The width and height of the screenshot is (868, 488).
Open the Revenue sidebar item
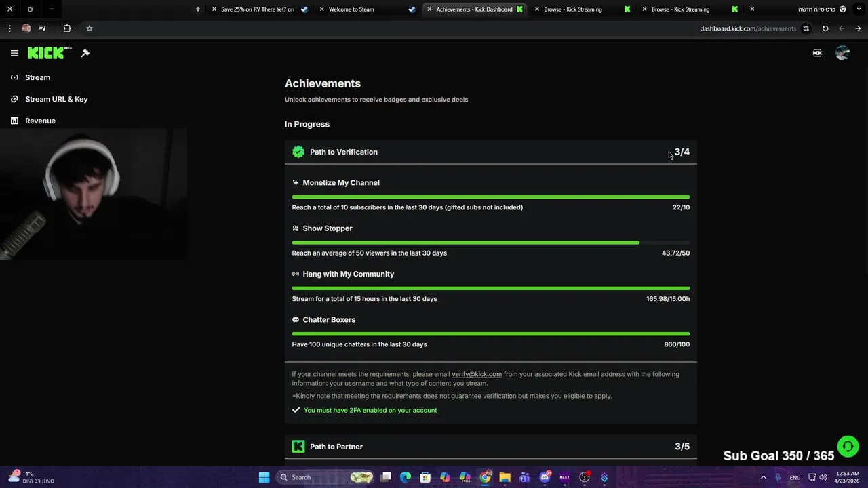click(x=40, y=121)
